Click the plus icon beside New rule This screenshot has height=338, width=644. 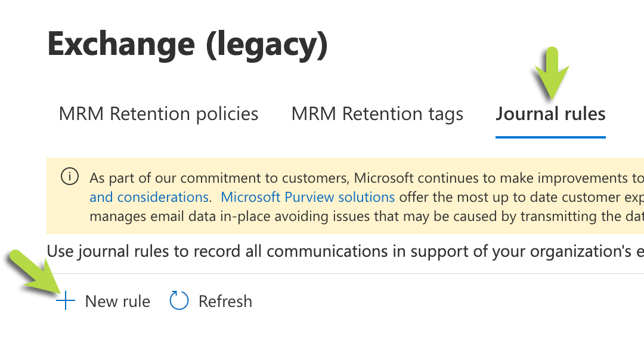pyautogui.click(x=66, y=301)
